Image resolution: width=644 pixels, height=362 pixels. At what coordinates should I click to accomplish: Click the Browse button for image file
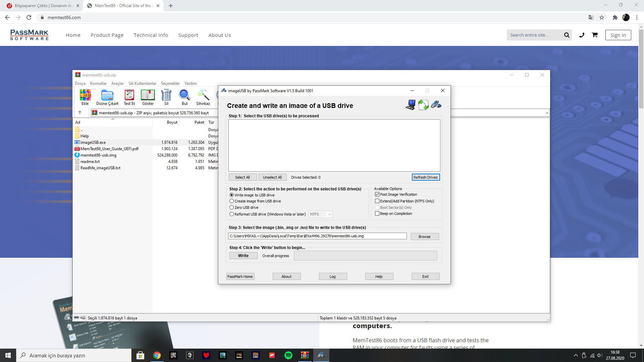[x=424, y=237]
